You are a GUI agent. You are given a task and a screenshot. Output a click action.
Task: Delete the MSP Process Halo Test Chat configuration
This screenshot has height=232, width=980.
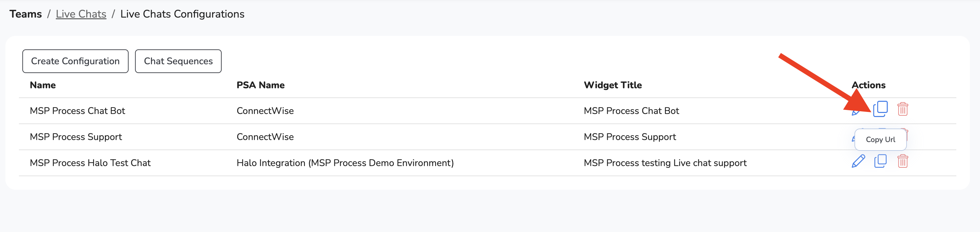[x=903, y=161]
